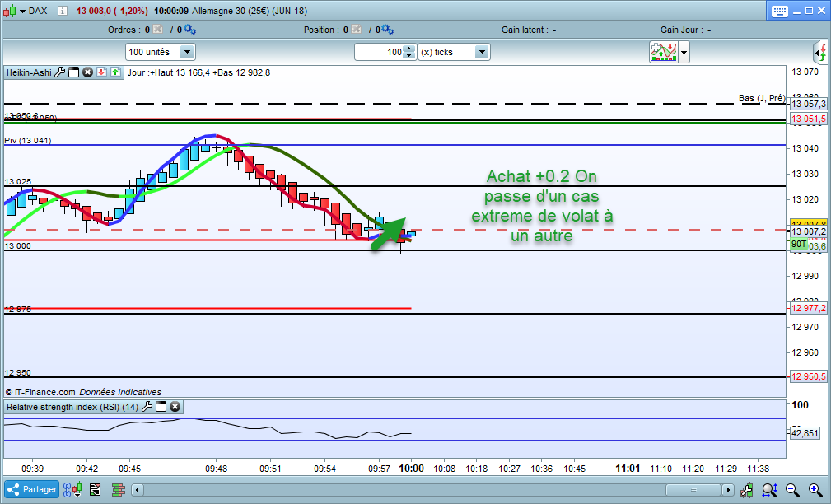Open the add indicator chart icon

[664, 52]
